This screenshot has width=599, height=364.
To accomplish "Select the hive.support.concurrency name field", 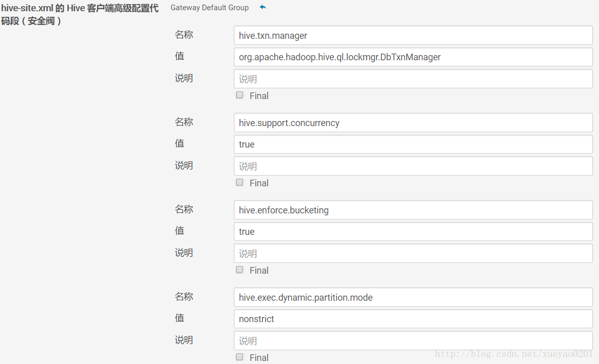I will point(413,123).
